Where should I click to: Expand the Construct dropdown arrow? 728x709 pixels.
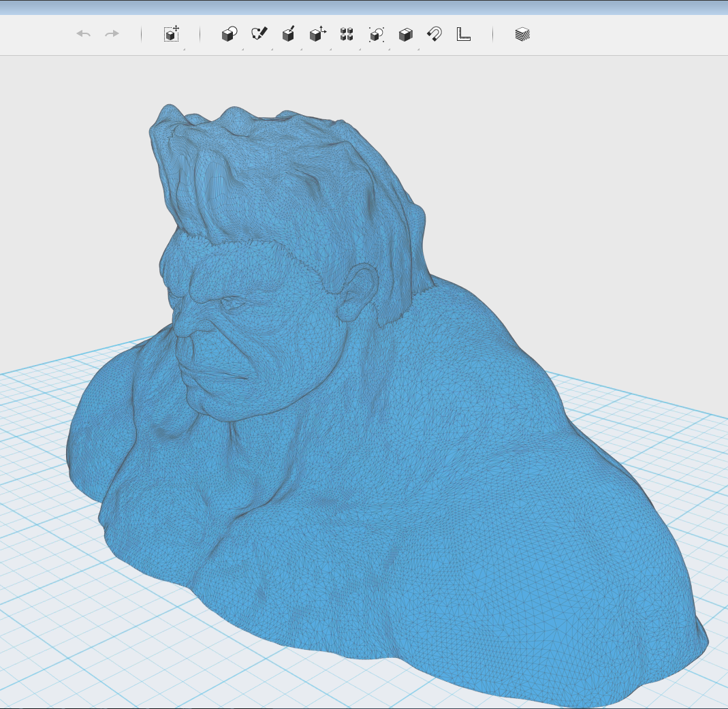[301, 49]
